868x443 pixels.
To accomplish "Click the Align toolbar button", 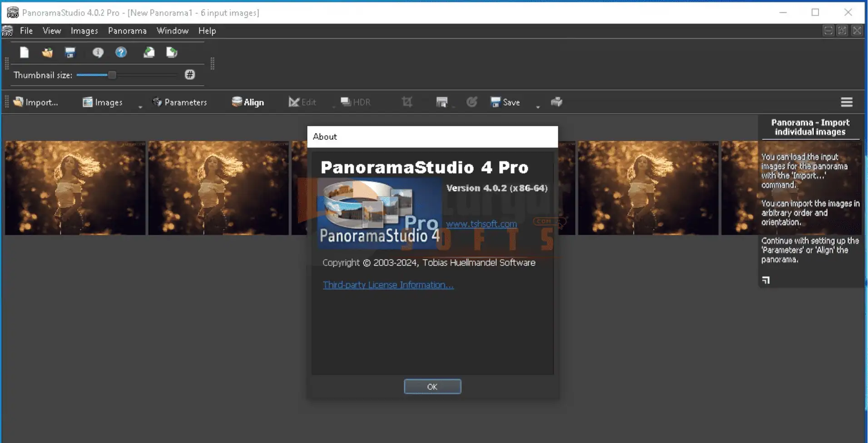I will (248, 102).
